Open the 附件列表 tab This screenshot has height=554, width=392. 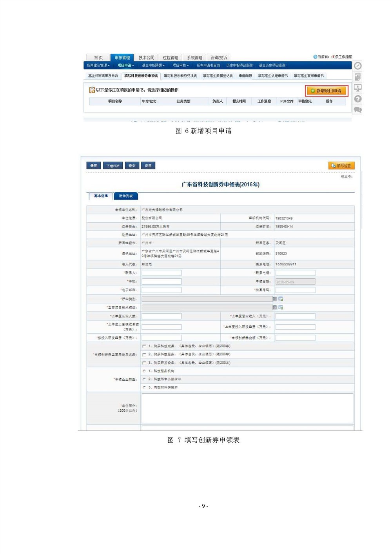[x=126, y=196]
